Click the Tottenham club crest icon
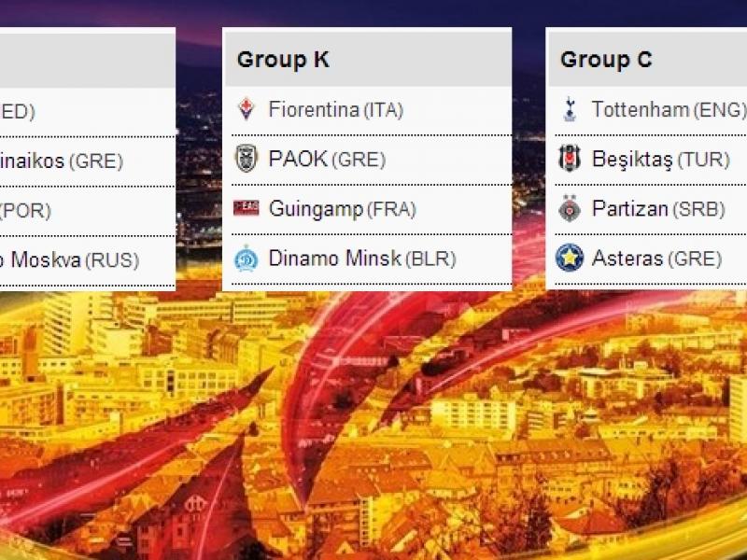The width and height of the screenshot is (747, 560). coord(570,110)
